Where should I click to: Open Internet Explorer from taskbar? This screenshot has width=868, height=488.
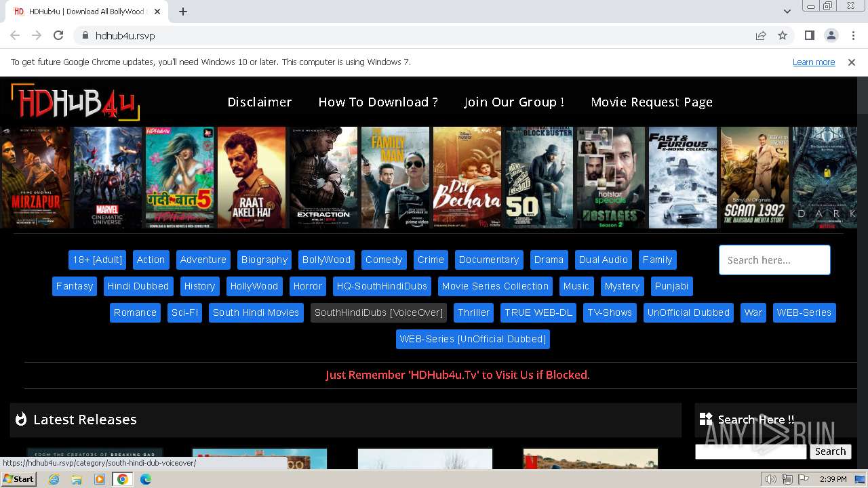pos(54,479)
